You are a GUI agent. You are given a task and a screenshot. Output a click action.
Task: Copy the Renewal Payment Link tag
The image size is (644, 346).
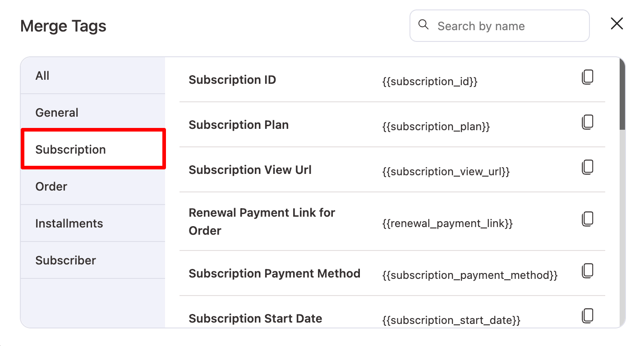click(x=587, y=219)
